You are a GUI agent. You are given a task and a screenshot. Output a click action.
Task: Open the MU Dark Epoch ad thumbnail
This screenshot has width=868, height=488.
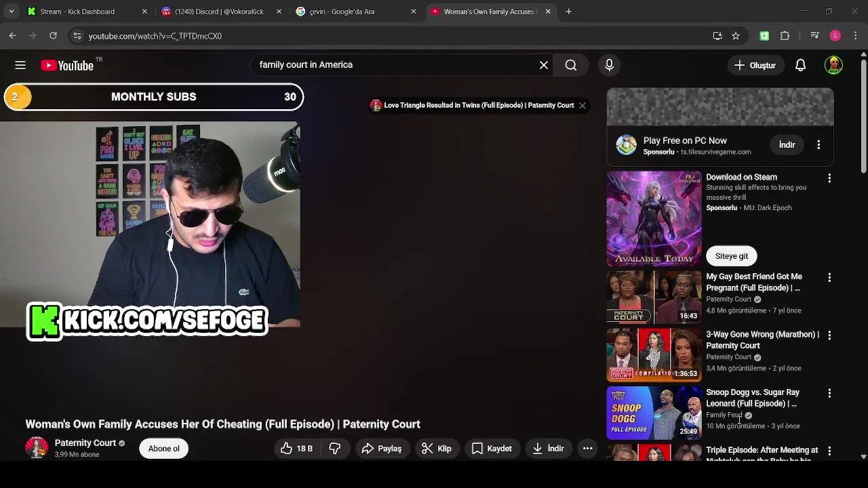[654, 219]
